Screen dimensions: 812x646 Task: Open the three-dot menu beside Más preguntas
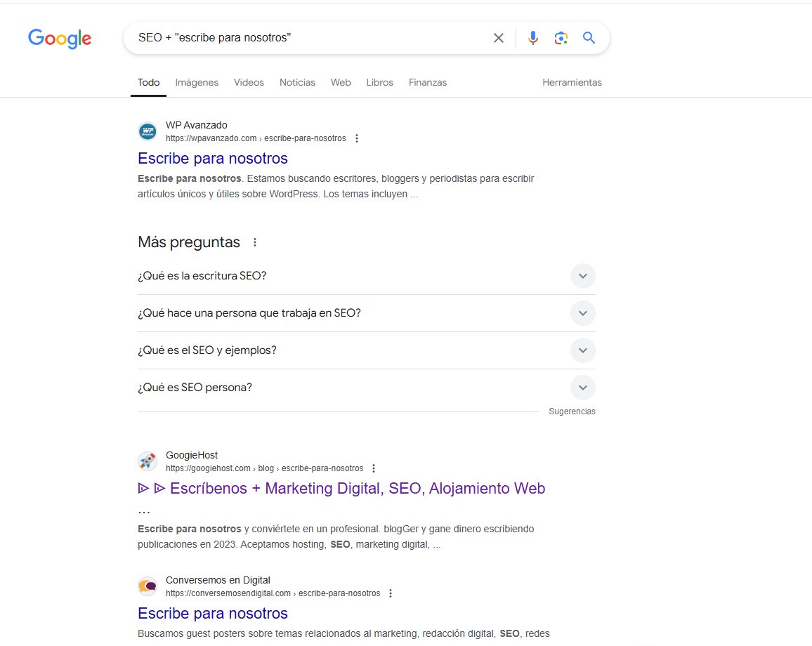tap(255, 242)
